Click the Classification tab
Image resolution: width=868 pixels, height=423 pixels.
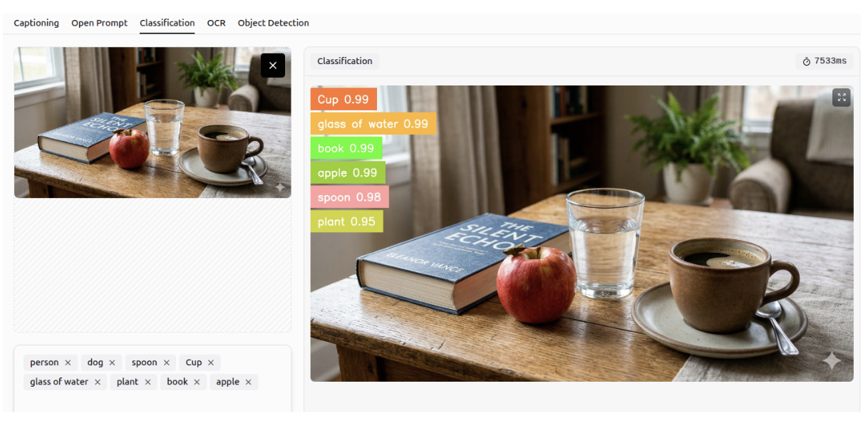coord(167,23)
